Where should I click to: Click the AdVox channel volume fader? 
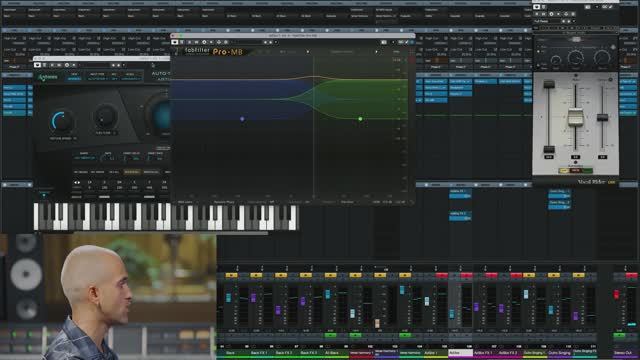pyautogui.click(x=452, y=313)
